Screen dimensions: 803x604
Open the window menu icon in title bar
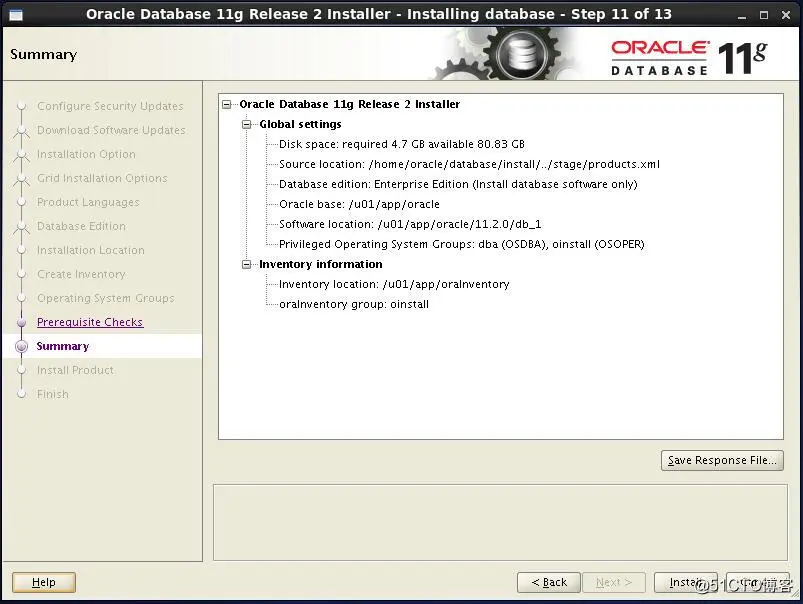16,14
